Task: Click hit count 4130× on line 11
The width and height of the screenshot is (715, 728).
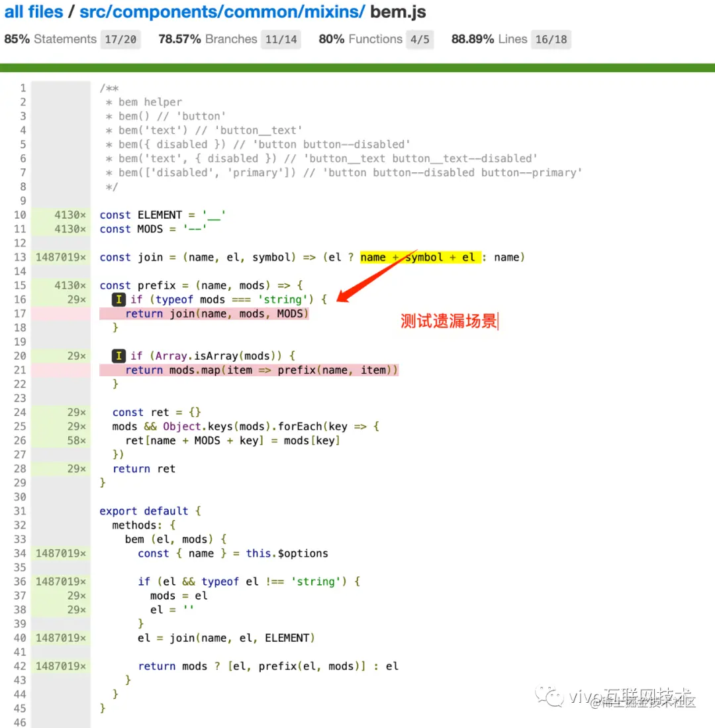Action: (70, 229)
